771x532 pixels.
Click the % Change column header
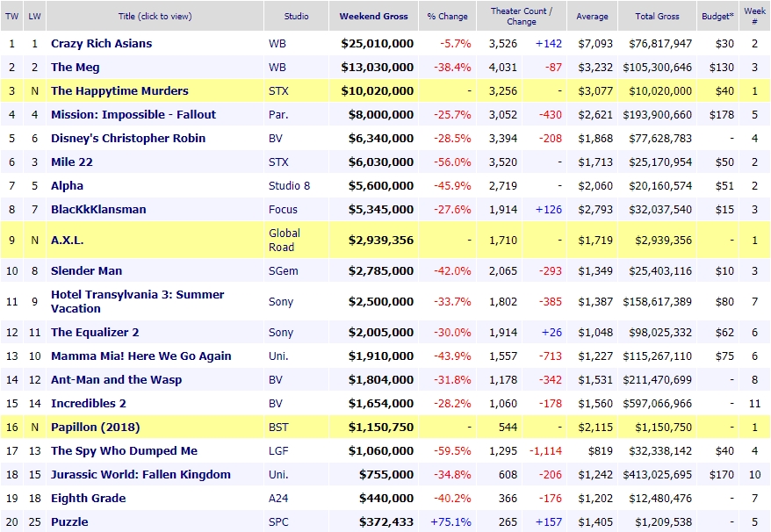click(x=448, y=16)
